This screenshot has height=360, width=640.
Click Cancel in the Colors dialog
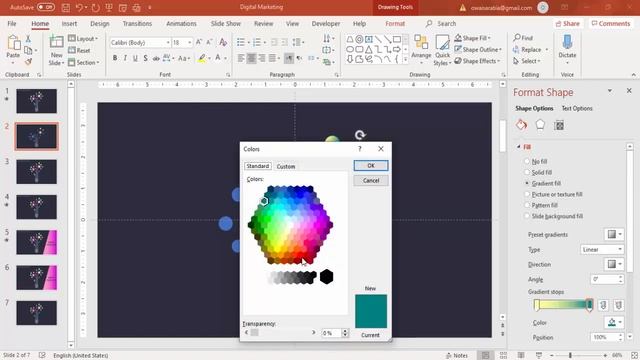tap(371, 180)
